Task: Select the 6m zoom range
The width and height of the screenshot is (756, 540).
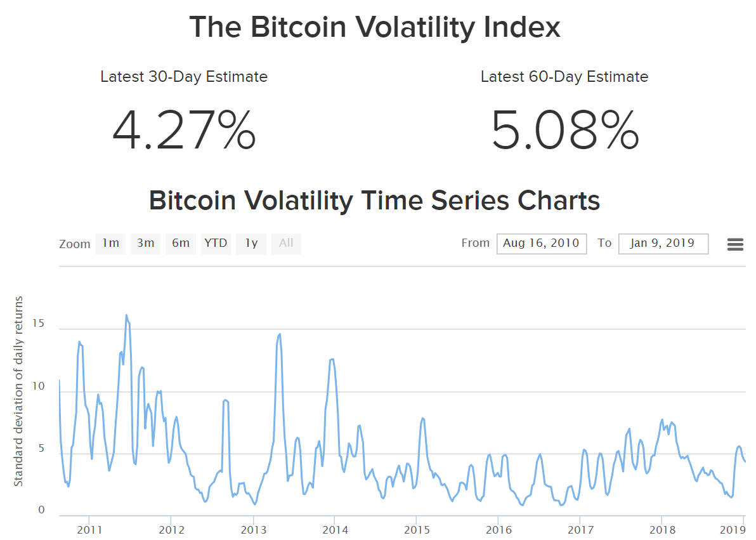Action: tap(181, 243)
